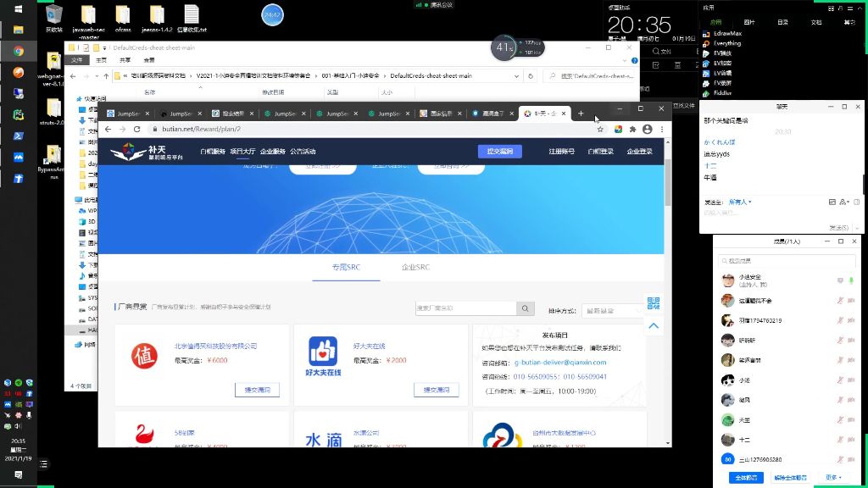The height and width of the screenshot is (488, 868).
Task: Toggle microphone for member 十二
Action: click(840, 440)
